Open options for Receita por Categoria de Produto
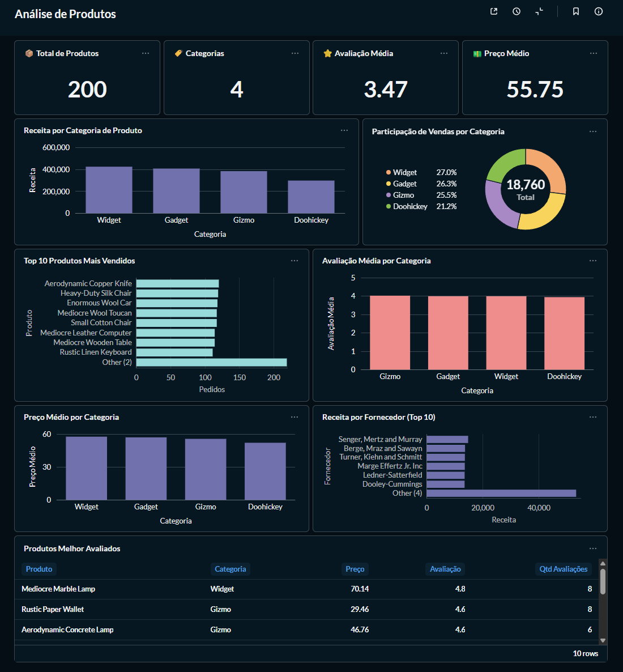The width and height of the screenshot is (623, 672). 344,130
